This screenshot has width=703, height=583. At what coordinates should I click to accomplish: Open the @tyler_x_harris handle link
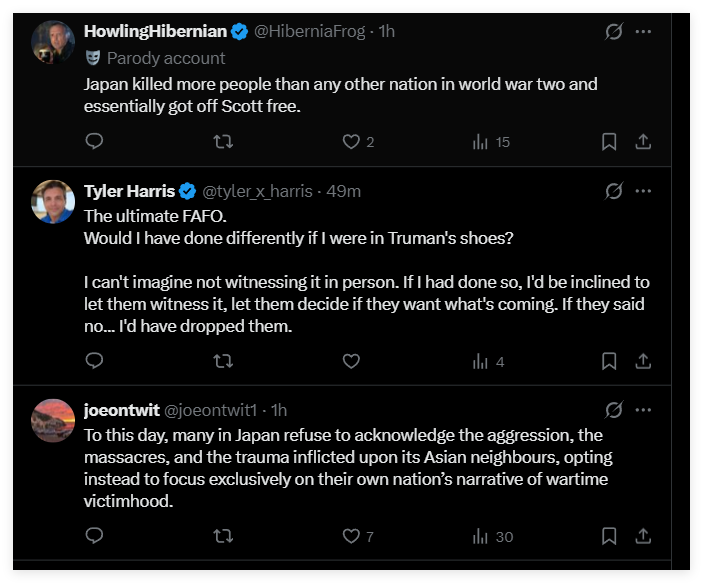tap(260, 190)
